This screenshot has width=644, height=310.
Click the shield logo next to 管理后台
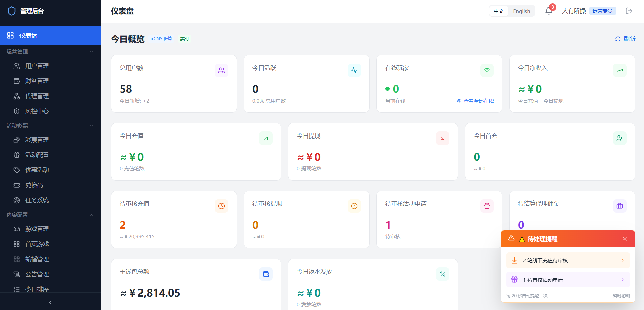click(x=12, y=11)
